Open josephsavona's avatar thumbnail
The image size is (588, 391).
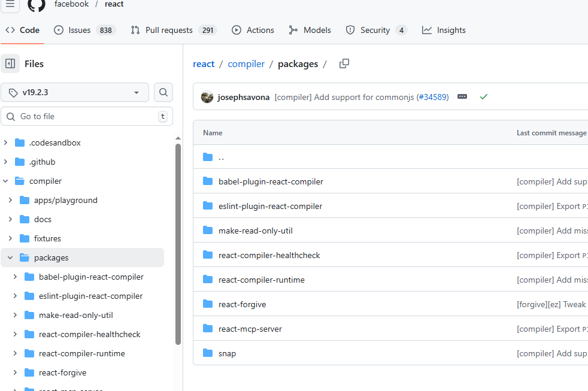click(x=207, y=97)
